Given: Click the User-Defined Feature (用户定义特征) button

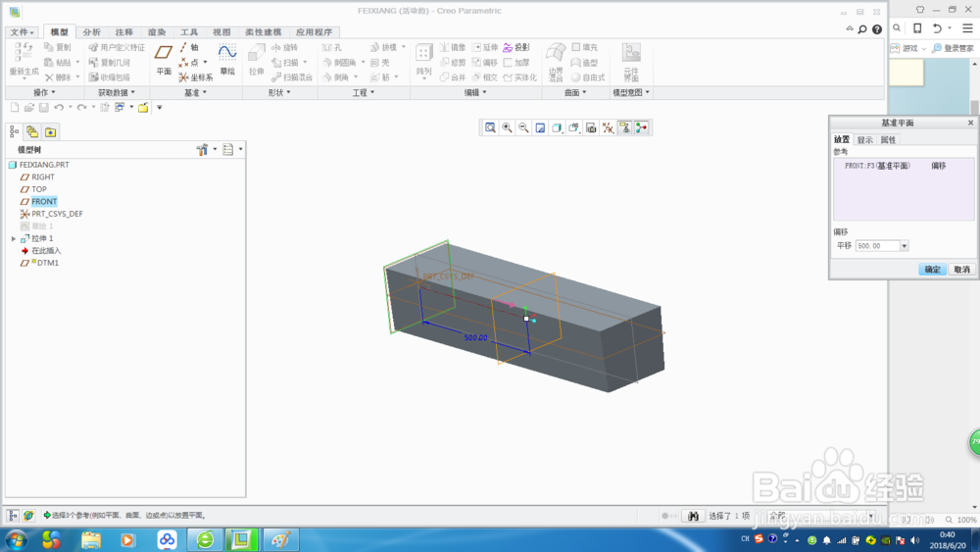Looking at the screenshot, I should click(117, 47).
